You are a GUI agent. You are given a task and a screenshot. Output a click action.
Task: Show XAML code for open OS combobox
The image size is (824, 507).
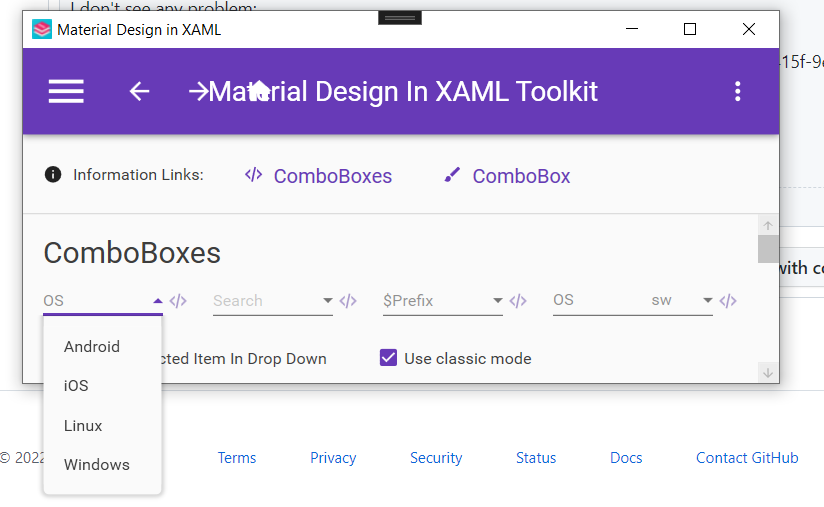tap(178, 301)
